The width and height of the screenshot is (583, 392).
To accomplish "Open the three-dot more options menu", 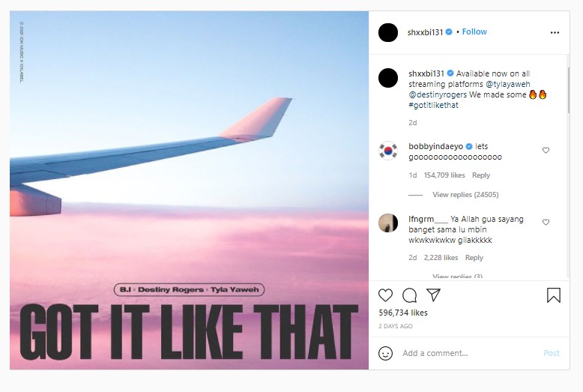I will pyautogui.click(x=555, y=33).
